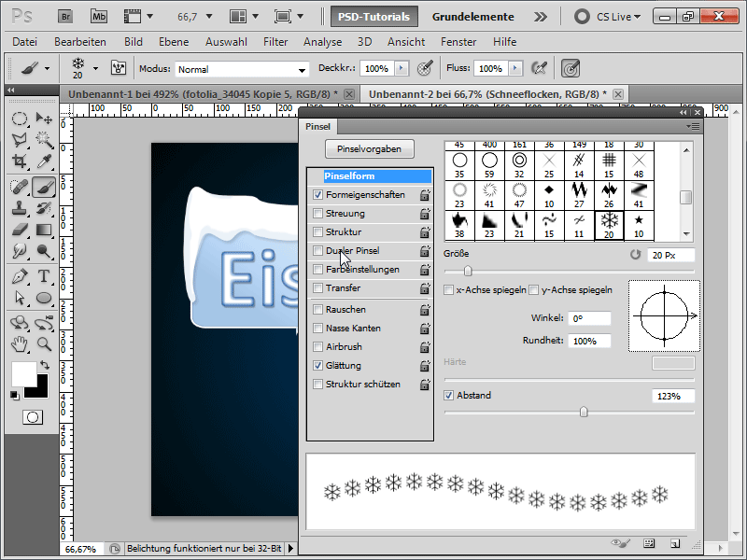
Task: Select the Ellipse shape tool
Action: [44, 298]
